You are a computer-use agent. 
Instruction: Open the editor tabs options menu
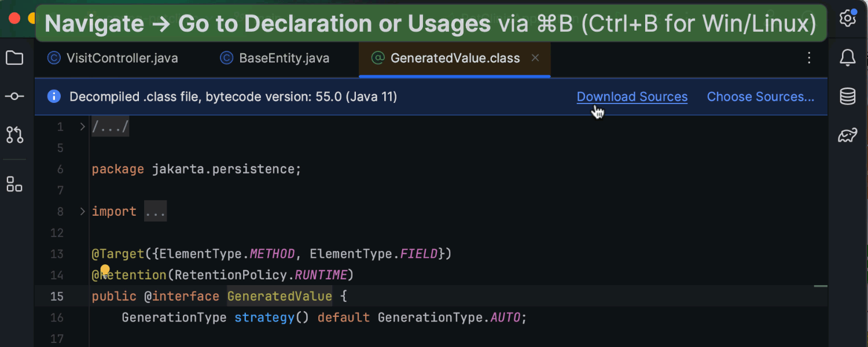[809, 58]
